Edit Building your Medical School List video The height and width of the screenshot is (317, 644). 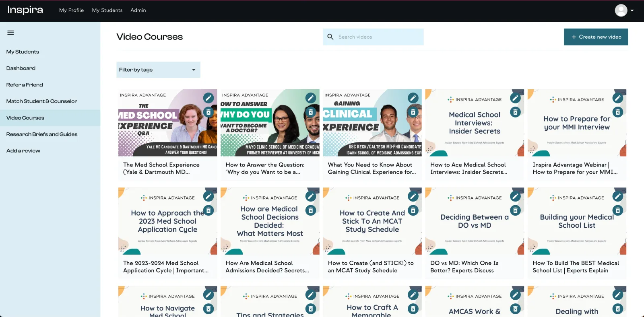point(618,196)
